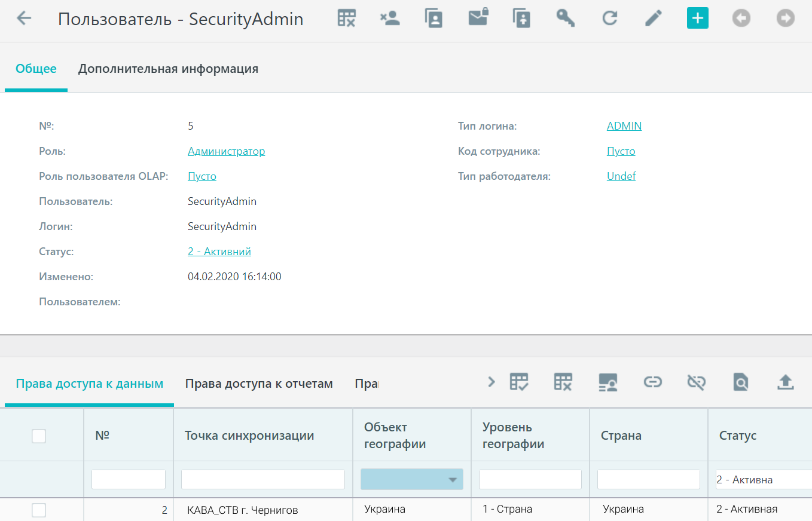
Task: Click the document with upload-person icon
Action: (x=522, y=18)
